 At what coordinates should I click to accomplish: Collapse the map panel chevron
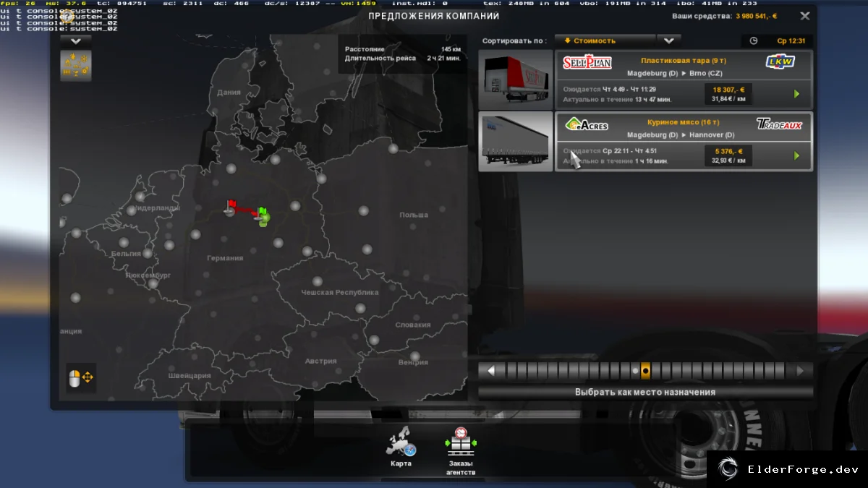[75, 41]
